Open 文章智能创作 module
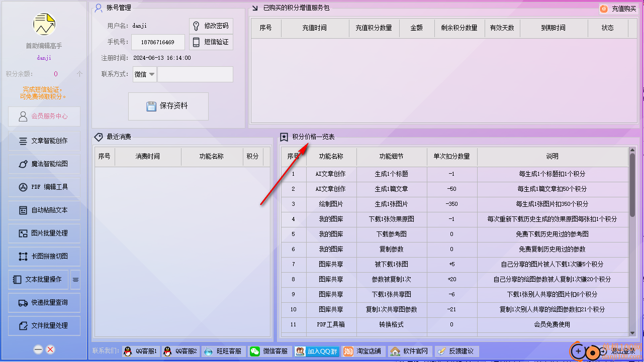644x362 pixels. pos(44,141)
